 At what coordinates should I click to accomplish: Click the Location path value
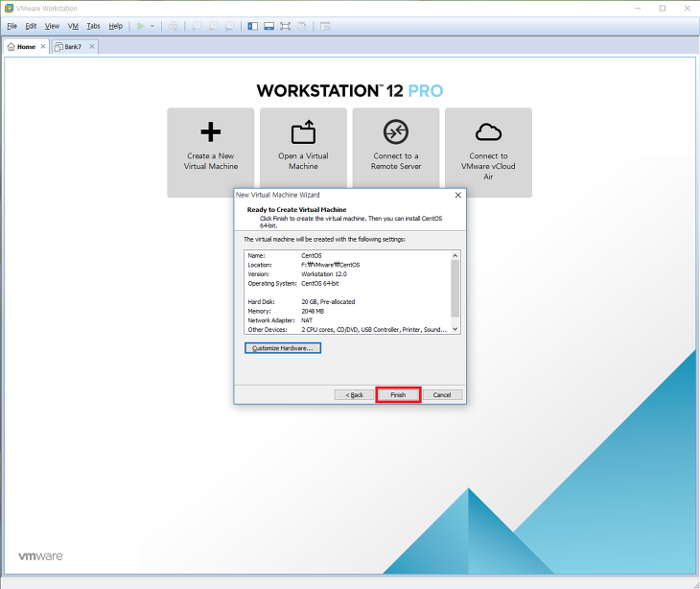[331, 265]
